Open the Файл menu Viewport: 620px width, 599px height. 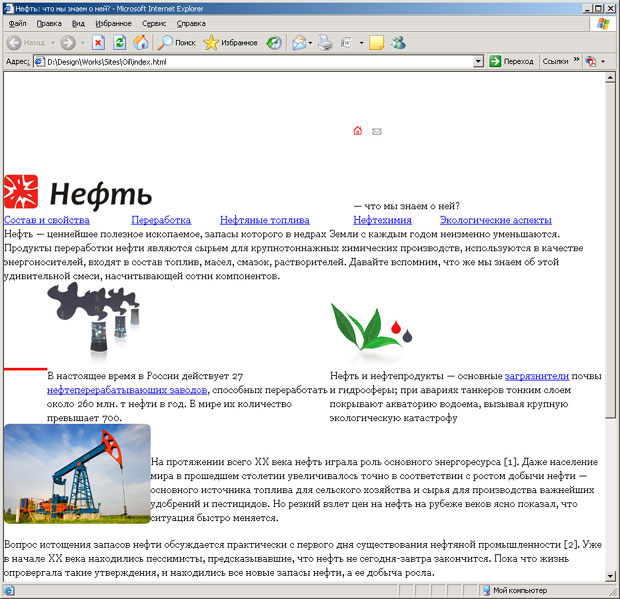(x=17, y=24)
